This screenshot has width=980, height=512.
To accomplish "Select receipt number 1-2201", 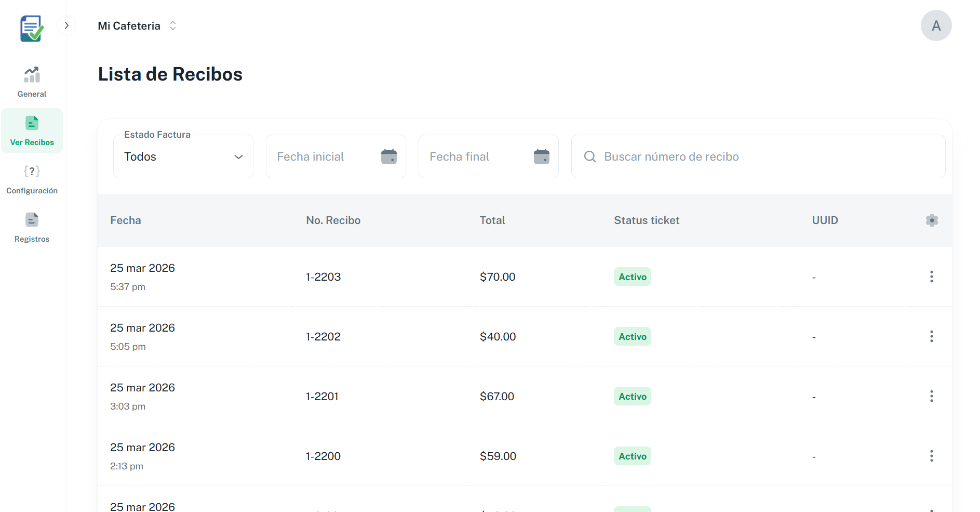I will [x=322, y=396].
